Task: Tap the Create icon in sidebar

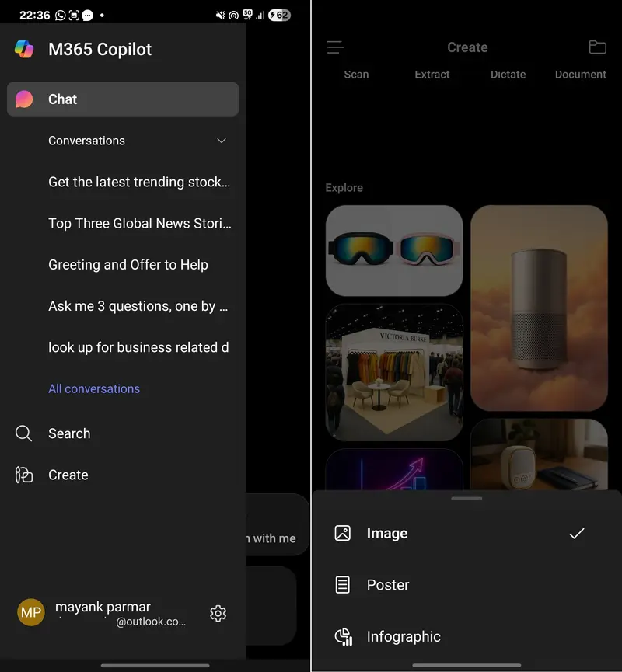Action: (23, 475)
